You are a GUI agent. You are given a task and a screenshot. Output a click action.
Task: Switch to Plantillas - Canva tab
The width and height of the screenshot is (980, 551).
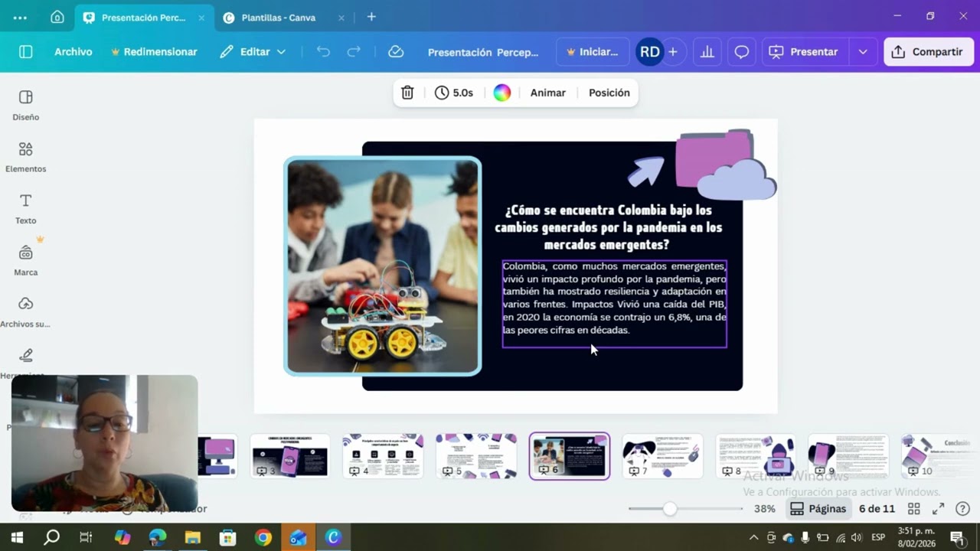pos(278,18)
